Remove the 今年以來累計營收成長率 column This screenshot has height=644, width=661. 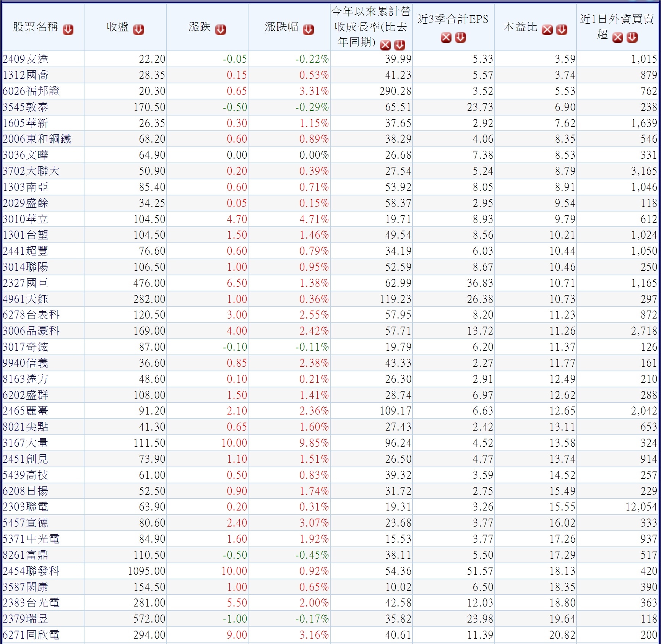click(385, 45)
